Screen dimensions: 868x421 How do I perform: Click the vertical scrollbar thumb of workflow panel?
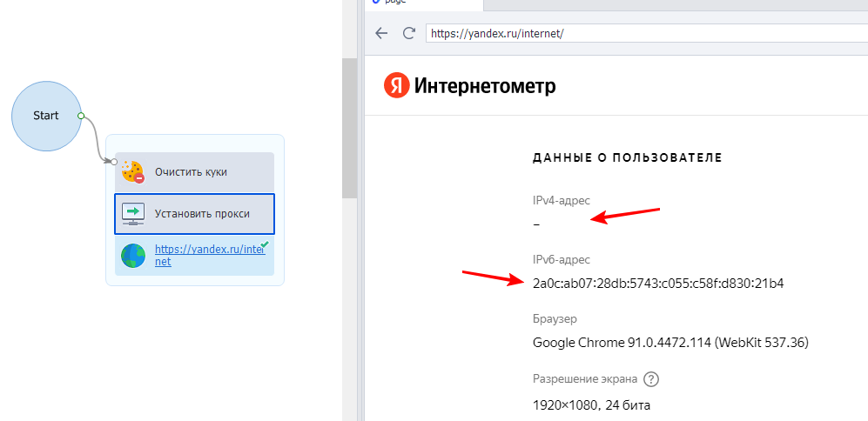click(x=349, y=129)
